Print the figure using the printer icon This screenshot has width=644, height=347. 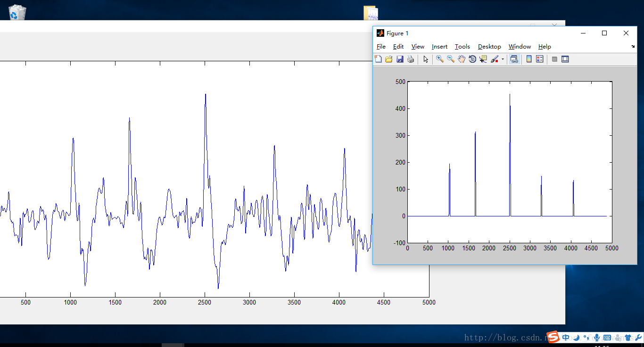tap(411, 59)
